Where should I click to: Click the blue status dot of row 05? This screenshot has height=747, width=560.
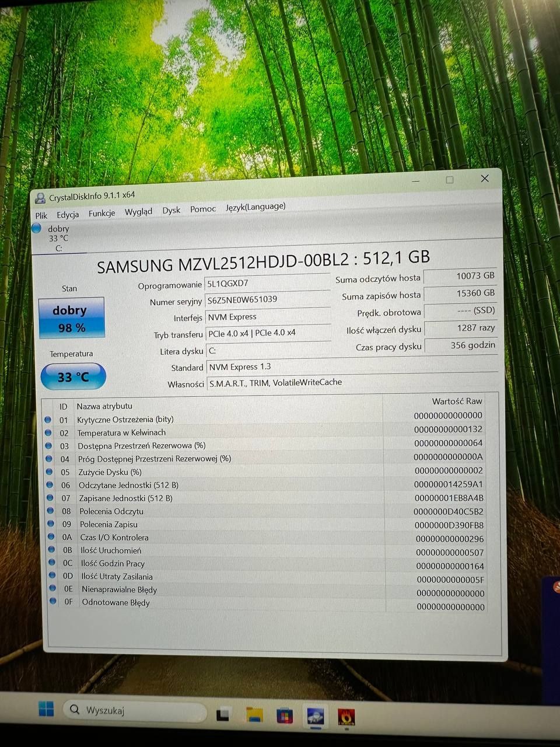pyautogui.click(x=49, y=472)
